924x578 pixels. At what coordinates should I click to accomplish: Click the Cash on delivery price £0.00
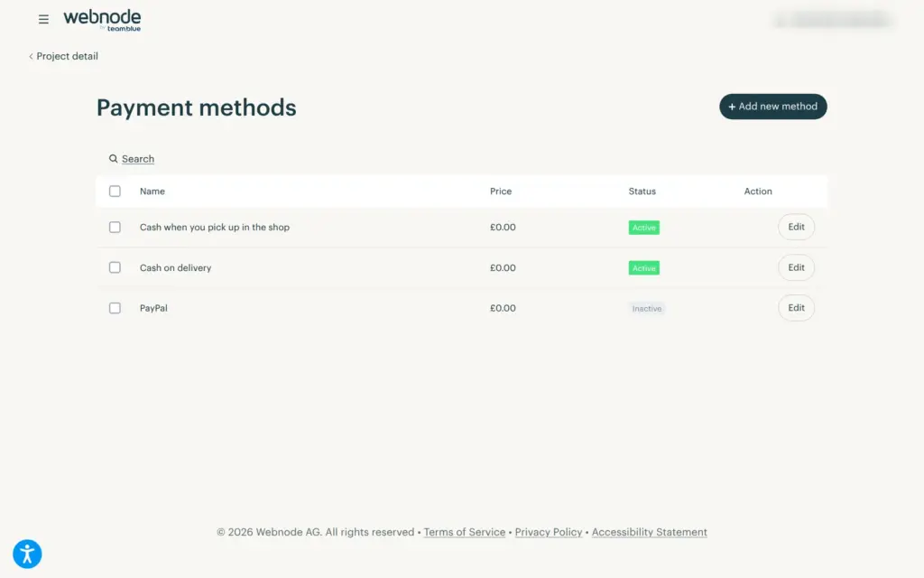click(503, 267)
